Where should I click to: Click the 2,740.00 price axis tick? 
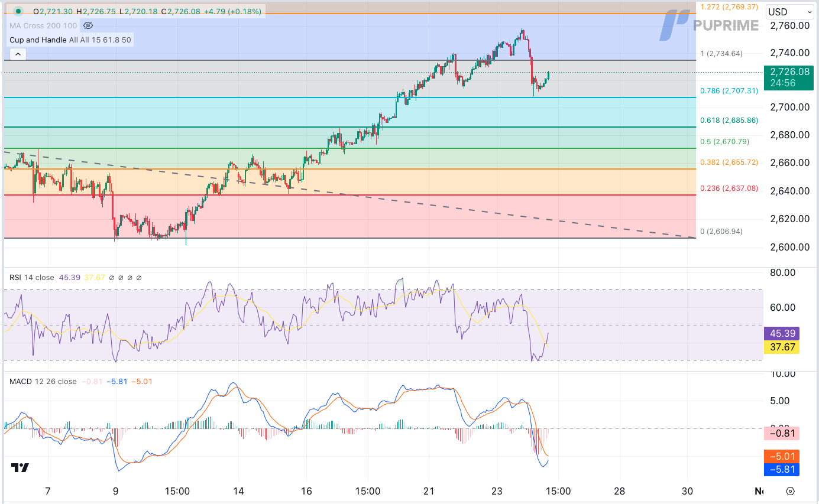coord(789,53)
